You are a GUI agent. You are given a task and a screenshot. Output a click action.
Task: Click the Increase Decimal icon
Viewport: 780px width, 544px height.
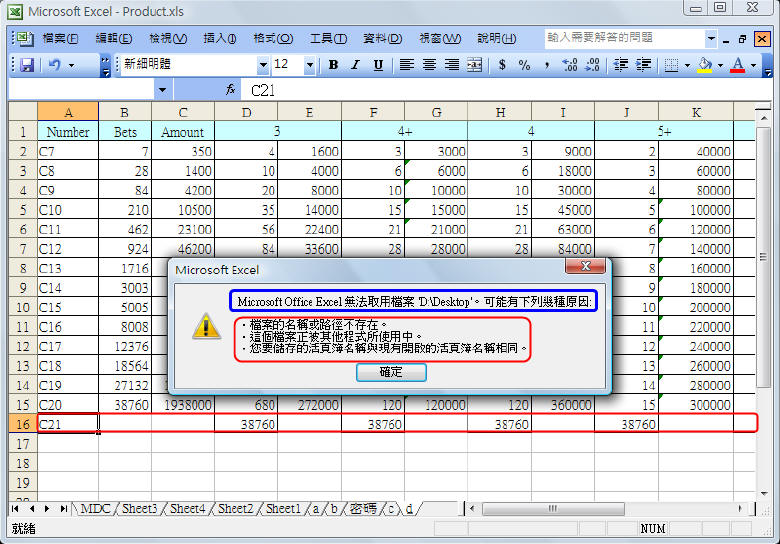pyautogui.click(x=570, y=65)
